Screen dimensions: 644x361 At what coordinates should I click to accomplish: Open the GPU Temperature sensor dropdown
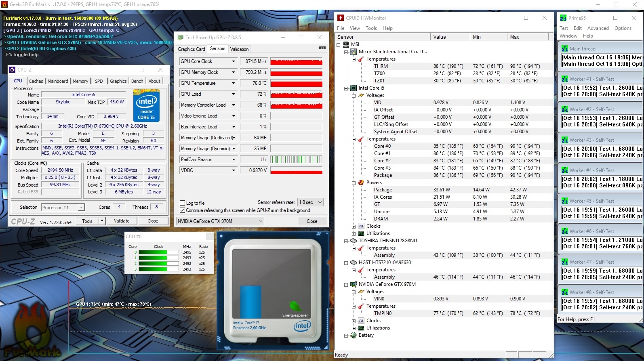coord(234,83)
